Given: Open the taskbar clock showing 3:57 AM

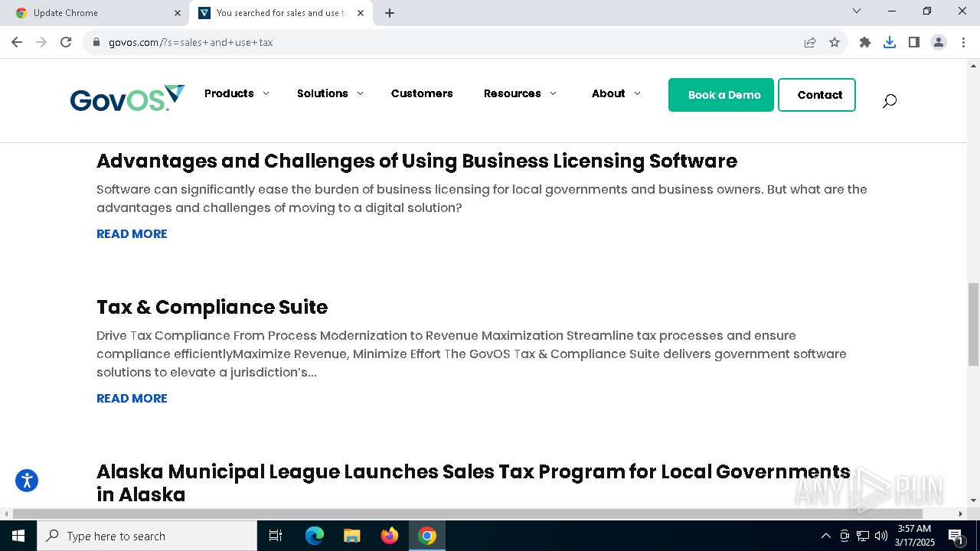Looking at the screenshot, I should (x=914, y=536).
